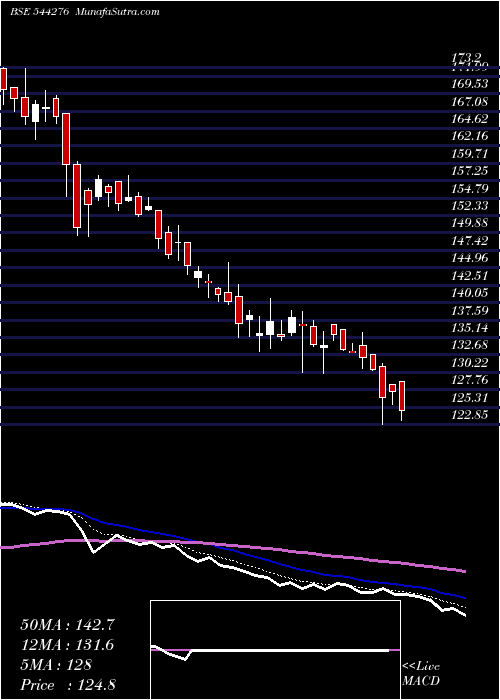Click the '5MA : 128' readout
Image resolution: width=500 pixels, height=700 pixels.
click(56, 665)
